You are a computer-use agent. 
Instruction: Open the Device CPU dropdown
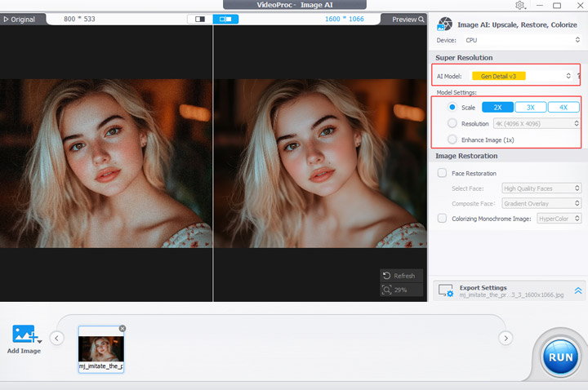[523, 40]
